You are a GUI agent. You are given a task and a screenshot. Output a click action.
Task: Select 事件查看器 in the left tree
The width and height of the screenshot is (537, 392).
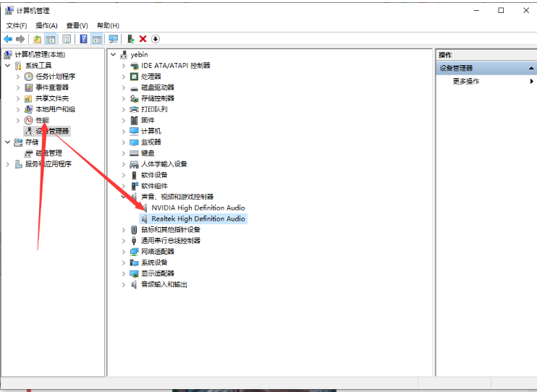[51, 88]
